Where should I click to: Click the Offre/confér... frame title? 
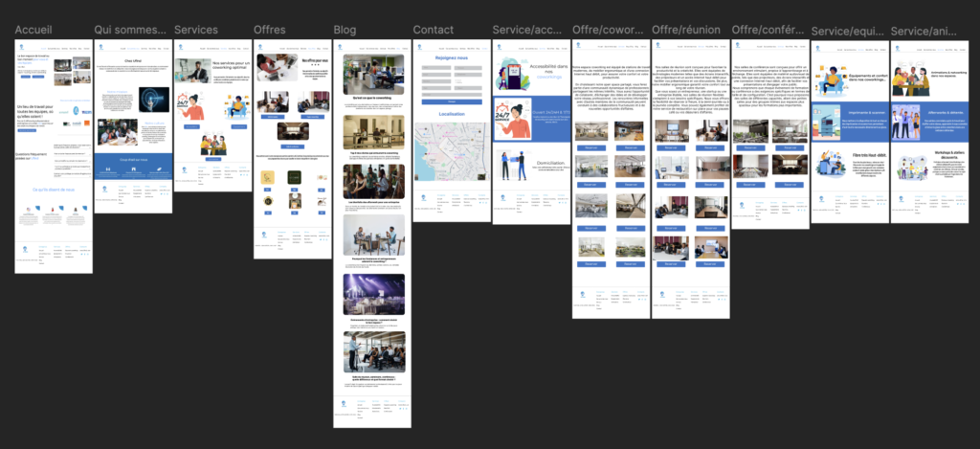pyautogui.click(x=768, y=31)
